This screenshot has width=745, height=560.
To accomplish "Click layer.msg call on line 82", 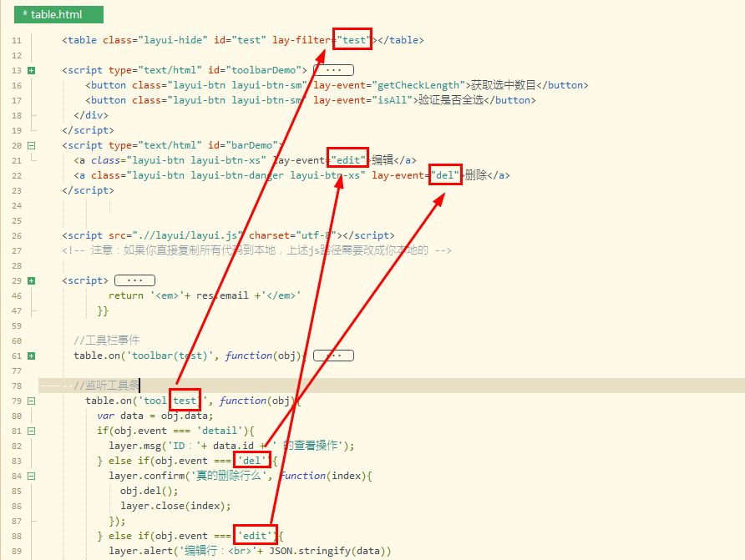I will click(231, 446).
